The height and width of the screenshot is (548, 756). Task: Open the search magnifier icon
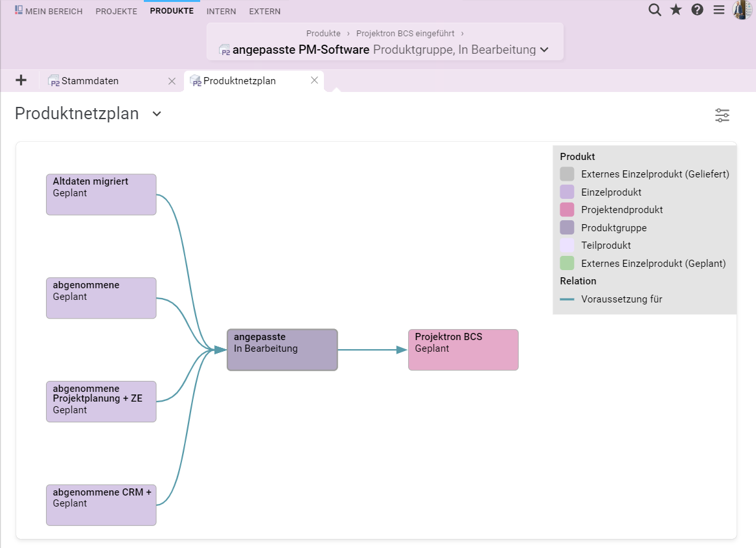654,10
